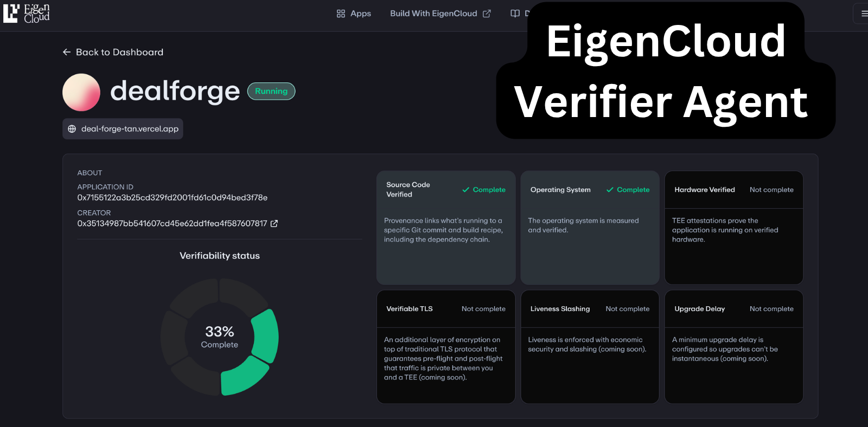
Task: Click the operating system is measured description
Action: pyautogui.click(x=583, y=225)
